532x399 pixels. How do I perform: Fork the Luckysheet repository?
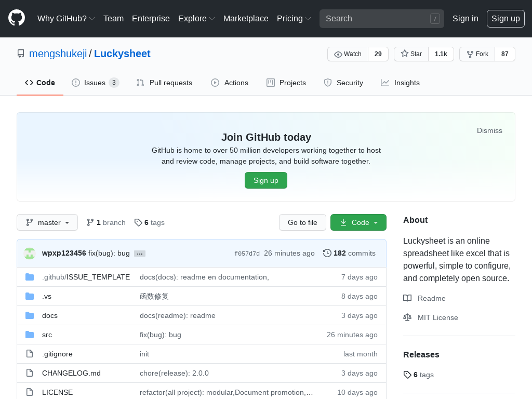(477, 54)
